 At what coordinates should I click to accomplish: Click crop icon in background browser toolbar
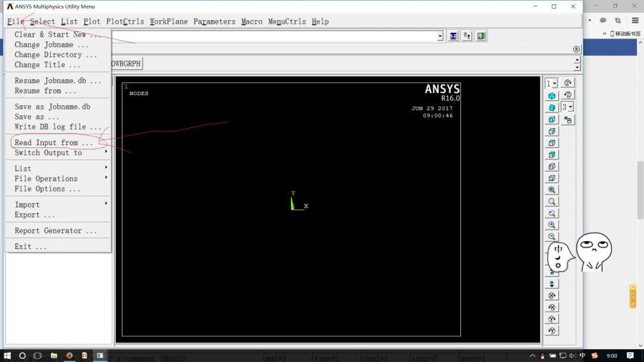tap(618, 20)
